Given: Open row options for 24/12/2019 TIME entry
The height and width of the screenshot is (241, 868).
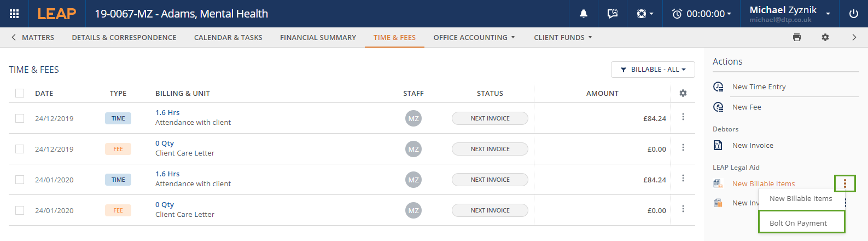Looking at the screenshot, I should (x=683, y=117).
